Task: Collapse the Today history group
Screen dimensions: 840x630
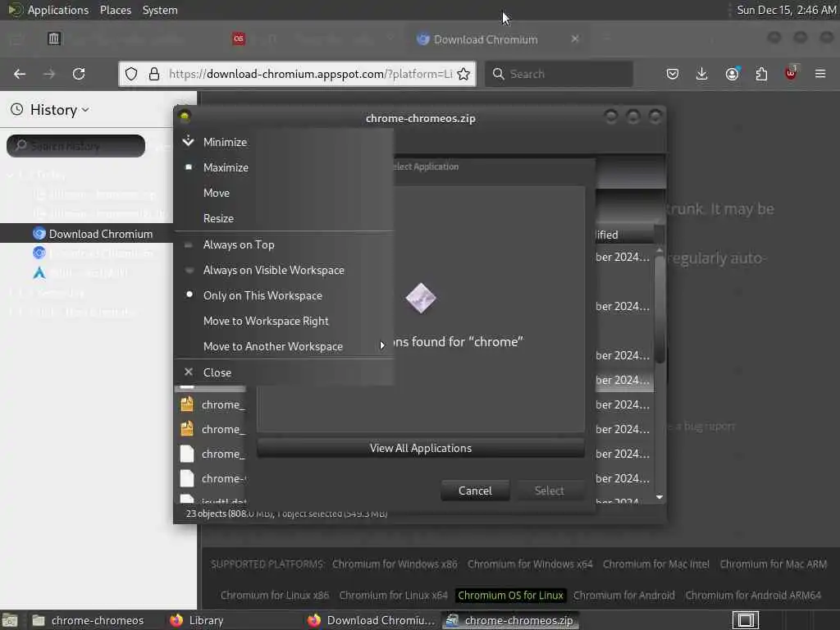Action: pyautogui.click(x=11, y=175)
